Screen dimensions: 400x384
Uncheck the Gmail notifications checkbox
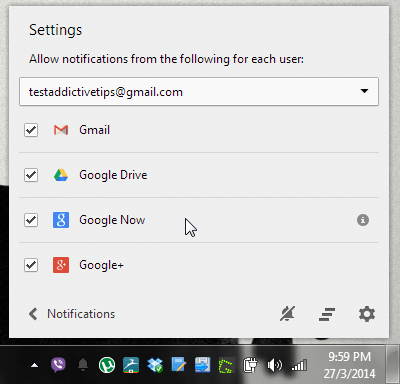[31, 130]
